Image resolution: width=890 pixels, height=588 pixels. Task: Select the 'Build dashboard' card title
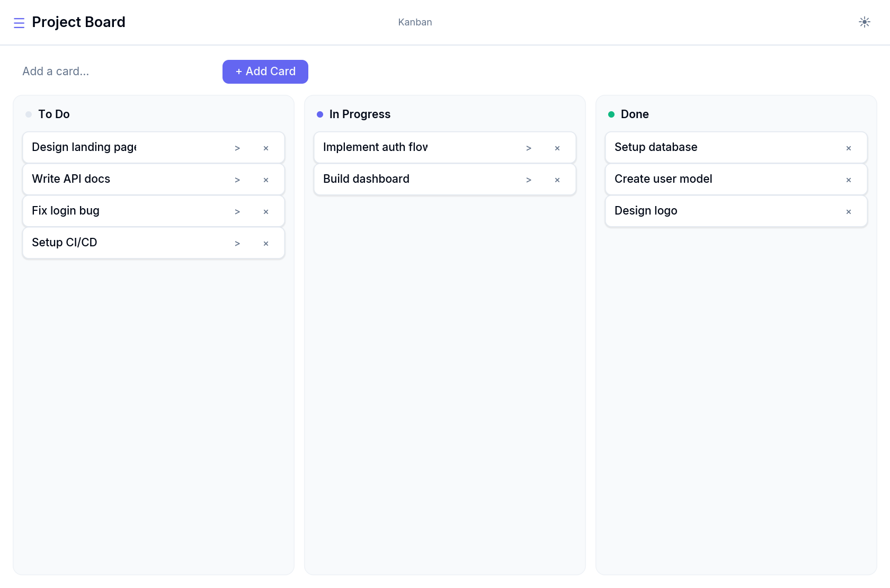click(367, 179)
